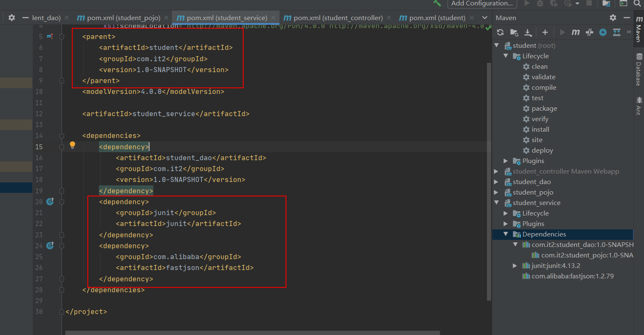Viewport: 644px width, 335px height.
Task: Click the editor horizontal scrollbar
Action: [253, 333]
